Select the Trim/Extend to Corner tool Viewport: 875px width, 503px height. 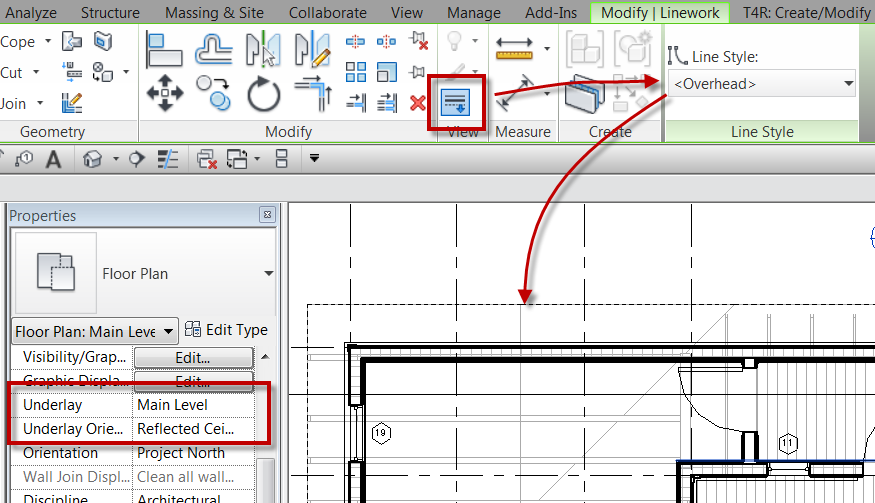[x=314, y=93]
